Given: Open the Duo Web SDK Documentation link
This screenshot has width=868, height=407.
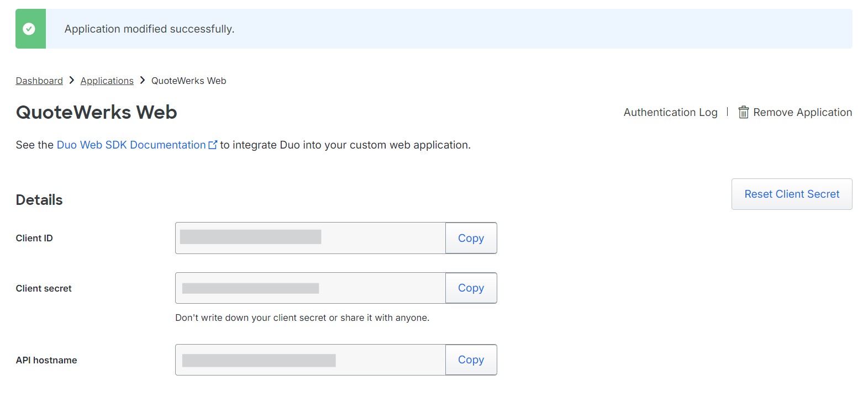Looking at the screenshot, I should (131, 145).
